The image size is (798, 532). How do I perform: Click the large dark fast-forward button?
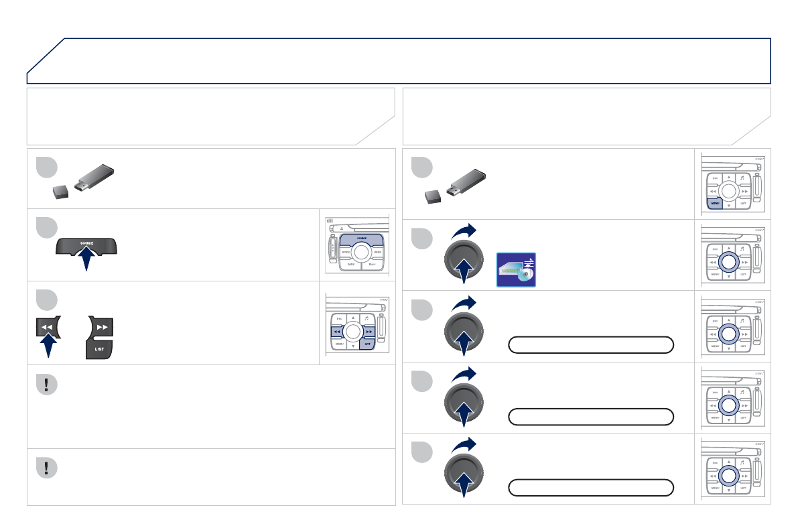102,327
